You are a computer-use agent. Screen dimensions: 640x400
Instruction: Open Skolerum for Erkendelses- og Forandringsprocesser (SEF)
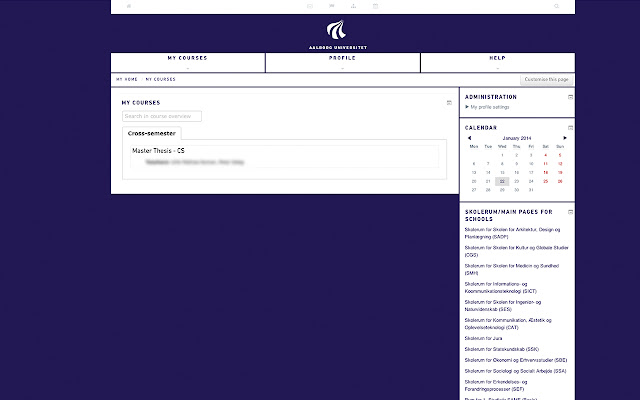pos(496,386)
